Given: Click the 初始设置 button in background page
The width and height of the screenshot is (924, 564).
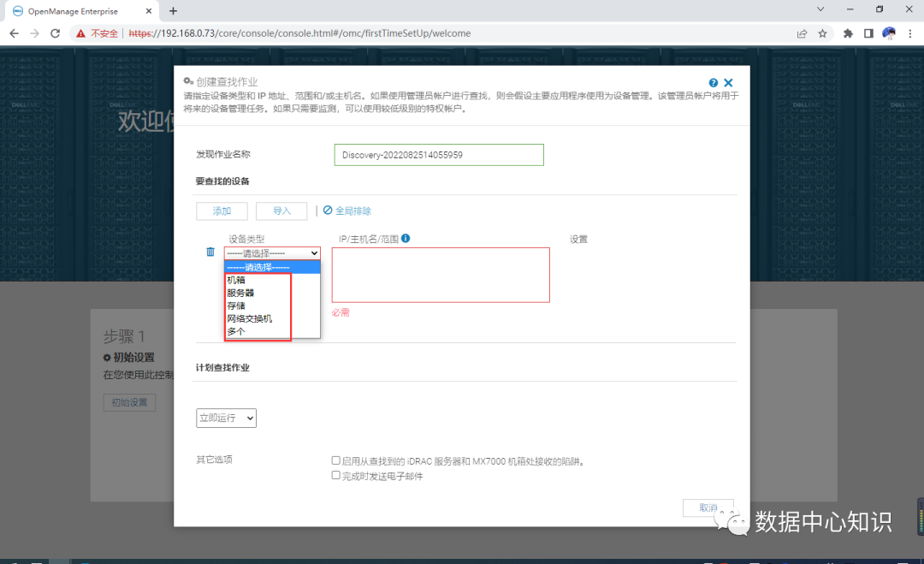Looking at the screenshot, I should (x=130, y=402).
